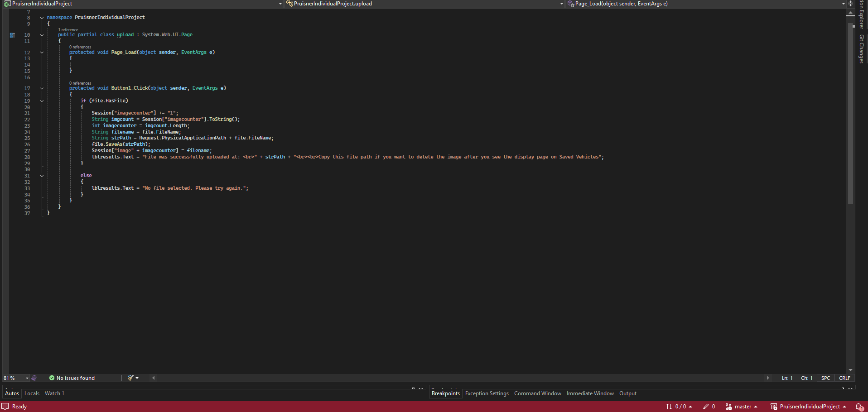Click the method icon before Page_Load
Image resolution: width=868 pixels, height=412 pixels.
click(x=571, y=4)
